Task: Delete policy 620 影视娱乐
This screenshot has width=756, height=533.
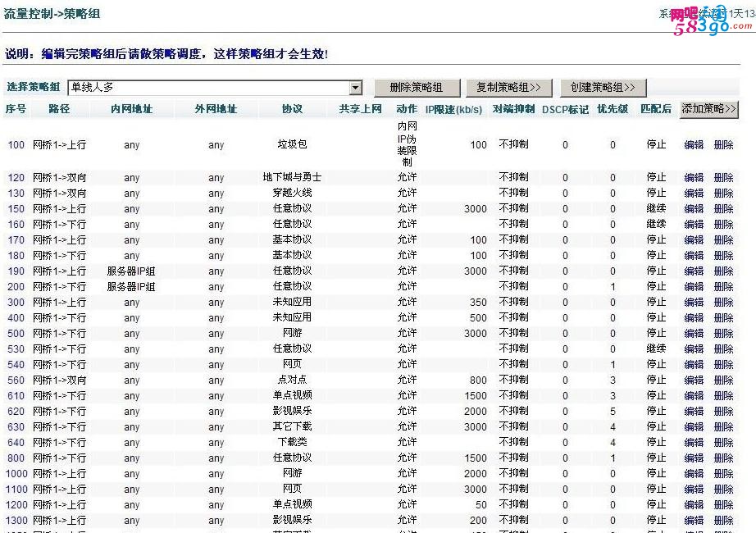Action: click(723, 411)
